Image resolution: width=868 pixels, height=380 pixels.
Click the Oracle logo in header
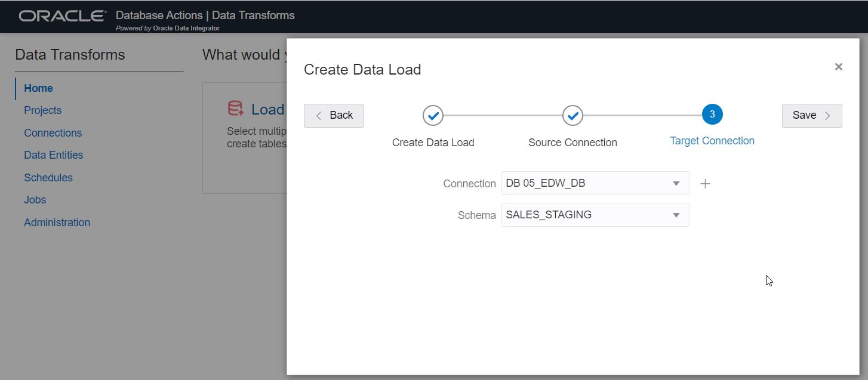coord(63,16)
